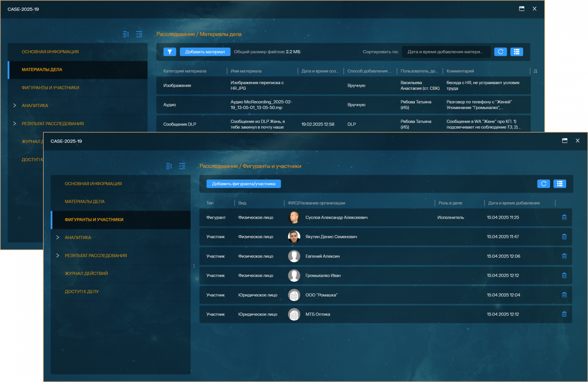Delete ООО "Ромашка" row

(564, 295)
